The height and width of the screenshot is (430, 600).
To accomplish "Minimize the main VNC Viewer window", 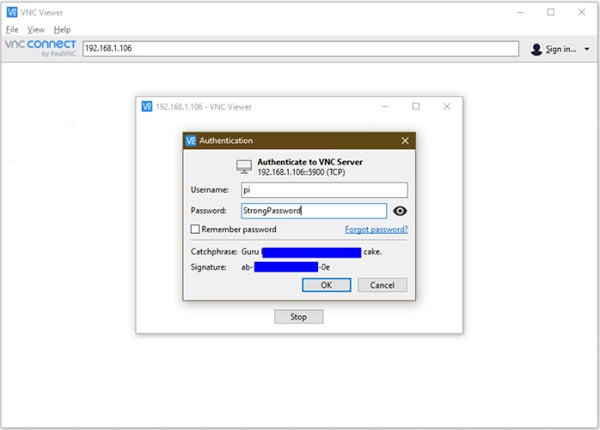I will point(520,12).
